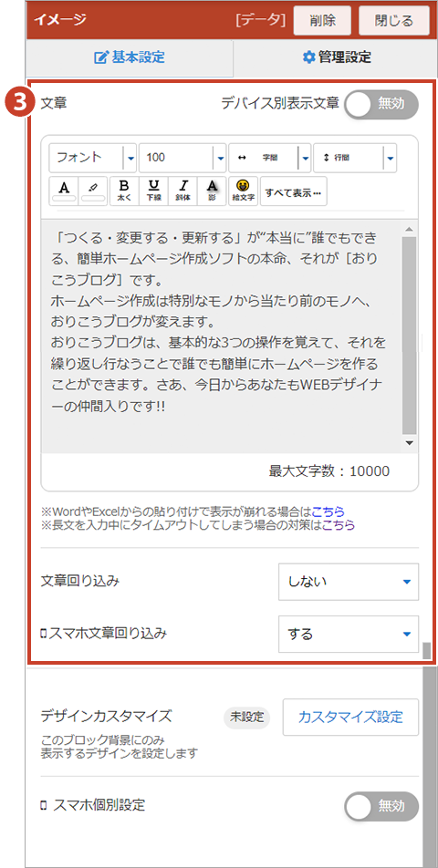The image size is (438, 868).
Task: Apply text shadow with the 影 icon
Action: [x=212, y=191]
